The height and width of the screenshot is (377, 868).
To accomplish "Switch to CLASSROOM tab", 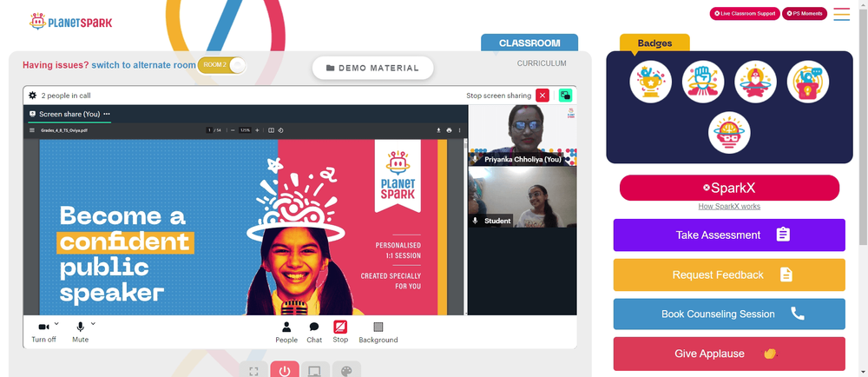I will tap(529, 43).
